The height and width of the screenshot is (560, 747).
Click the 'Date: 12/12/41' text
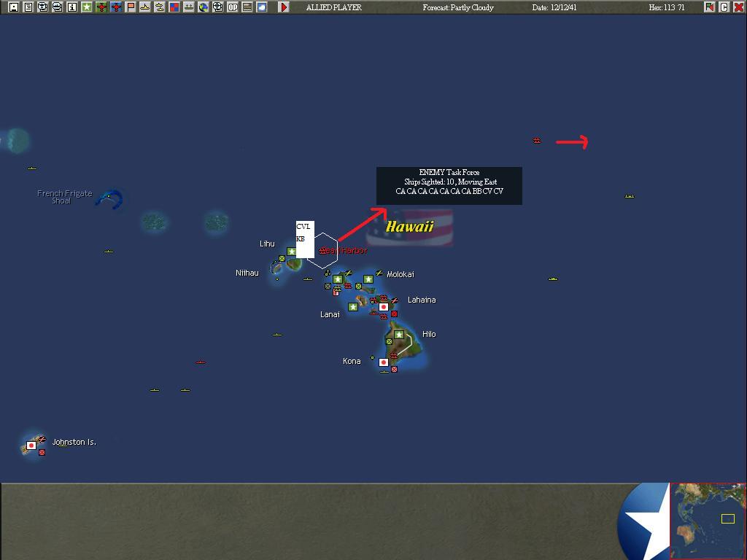[x=554, y=7]
